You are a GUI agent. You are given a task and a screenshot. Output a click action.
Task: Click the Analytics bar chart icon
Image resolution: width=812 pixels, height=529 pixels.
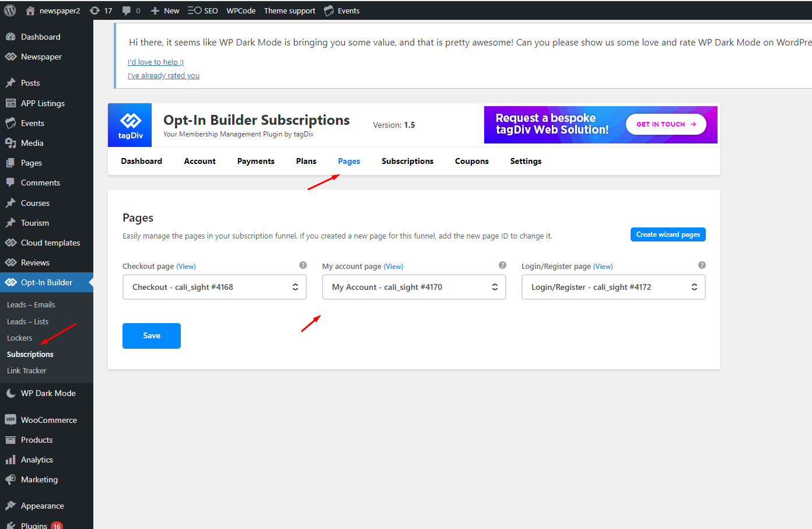10,460
